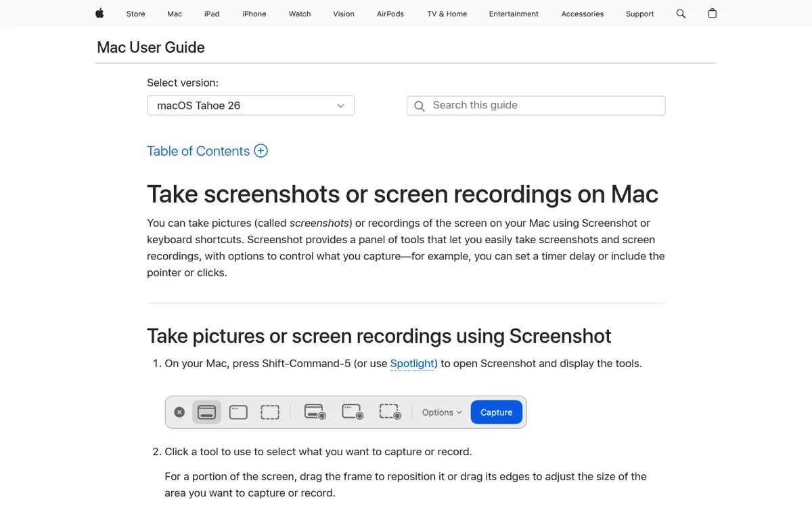The width and height of the screenshot is (812, 508).
Task: Click the Apple logo in navigation bar
Action: pos(99,14)
